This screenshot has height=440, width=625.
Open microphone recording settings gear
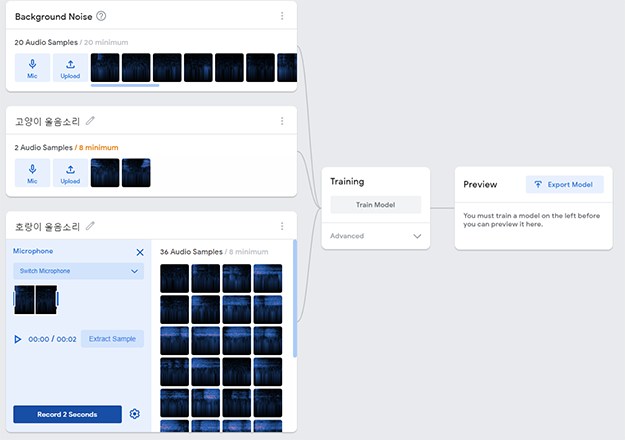point(135,414)
